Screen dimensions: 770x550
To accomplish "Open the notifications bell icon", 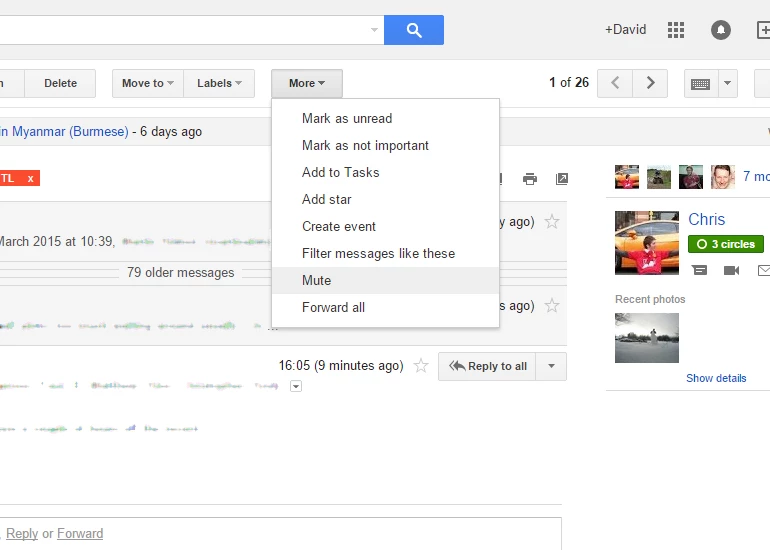I will 720,30.
